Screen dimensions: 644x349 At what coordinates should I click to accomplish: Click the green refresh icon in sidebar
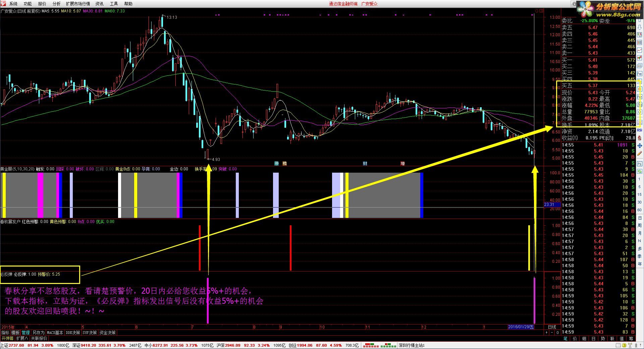(x=639, y=171)
